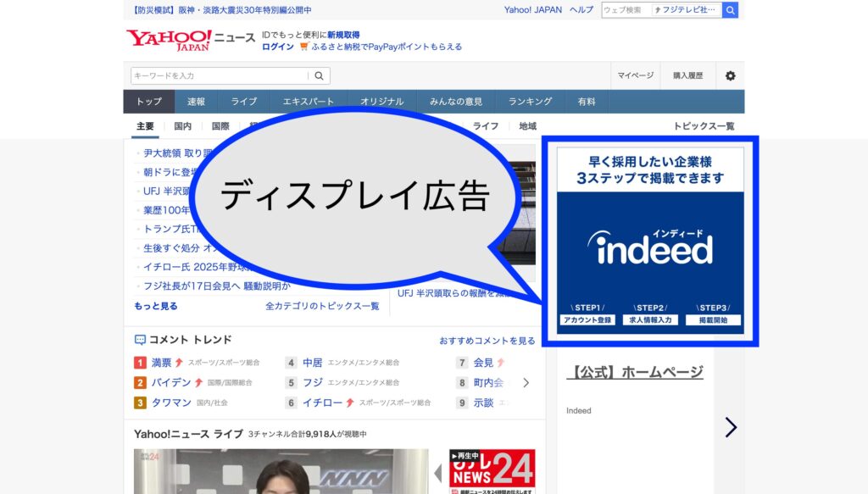This screenshot has height=494, width=868.
Task: Select the 国際 category tab
Action: tap(220, 126)
